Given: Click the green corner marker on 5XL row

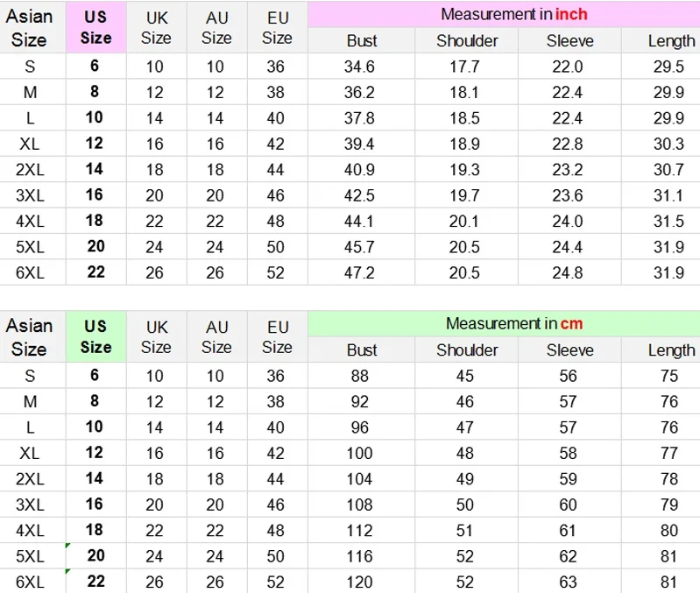Looking at the screenshot, I should pos(67,546).
